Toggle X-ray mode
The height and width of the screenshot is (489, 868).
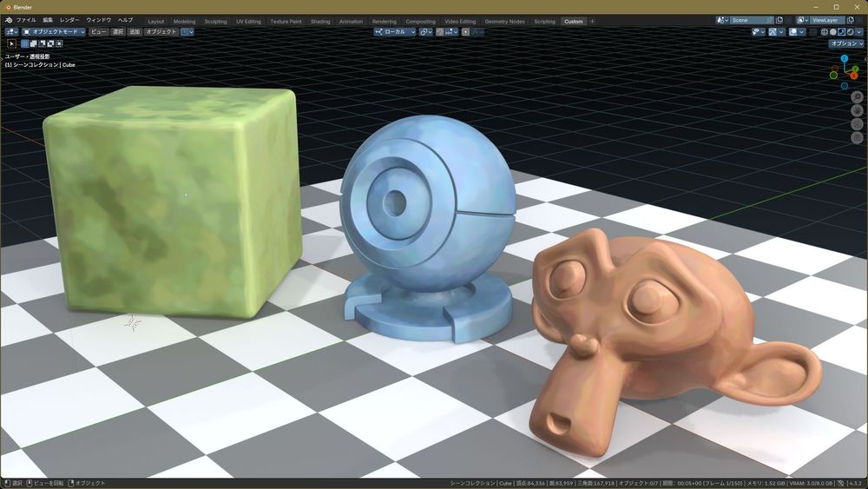click(813, 31)
